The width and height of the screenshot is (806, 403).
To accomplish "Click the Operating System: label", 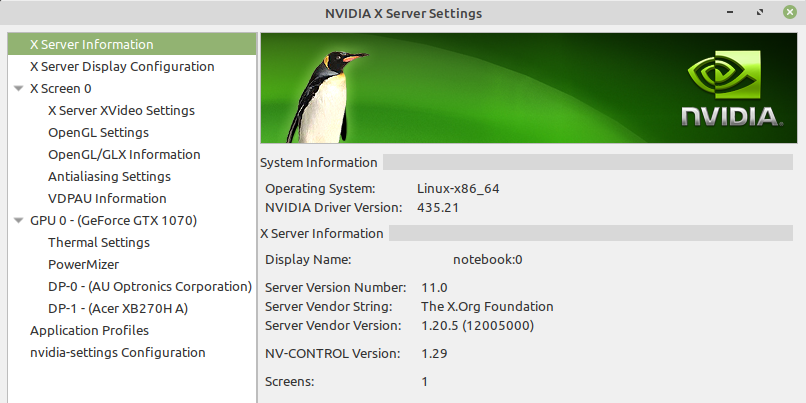I will 320,189.
